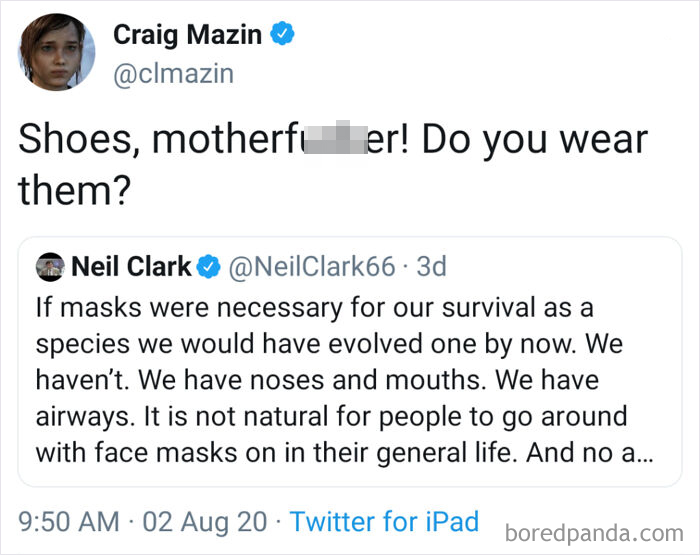The width and height of the screenshot is (700, 555).
Task: Click the Craig Mazin display name
Action: point(187,35)
